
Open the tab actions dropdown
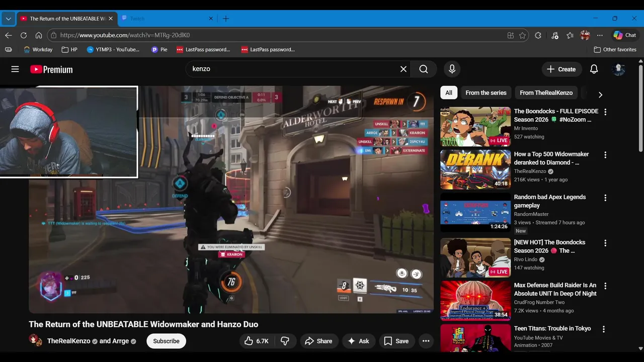[x=8, y=19]
